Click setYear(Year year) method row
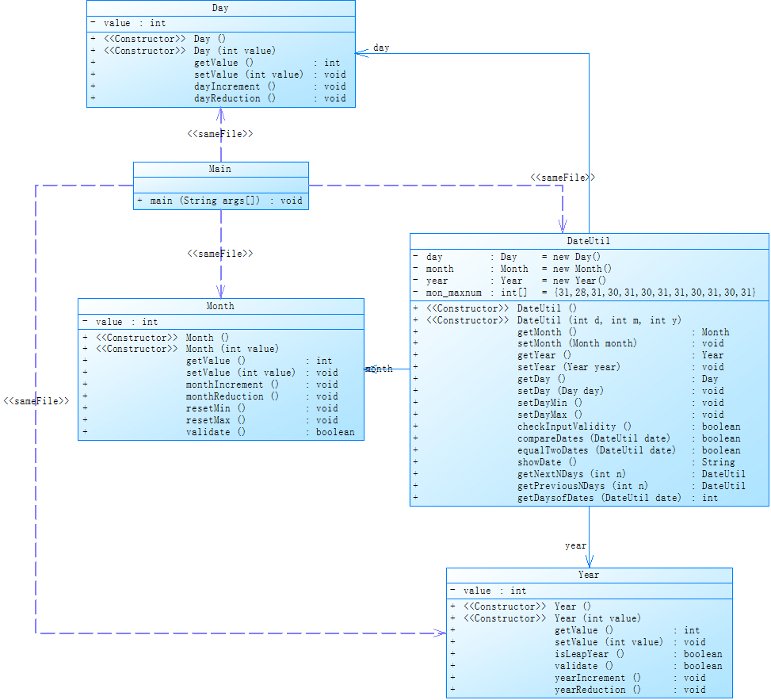The width and height of the screenshot is (771, 700). (569, 367)
